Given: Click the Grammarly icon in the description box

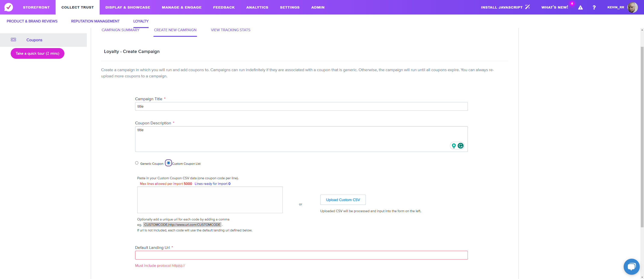Looking at the screenshot, I should (461, 146).
